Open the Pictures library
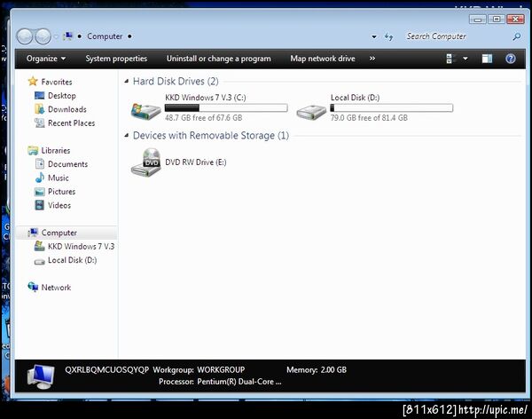Viewport: 532px width, 419px height. [61, 192]
